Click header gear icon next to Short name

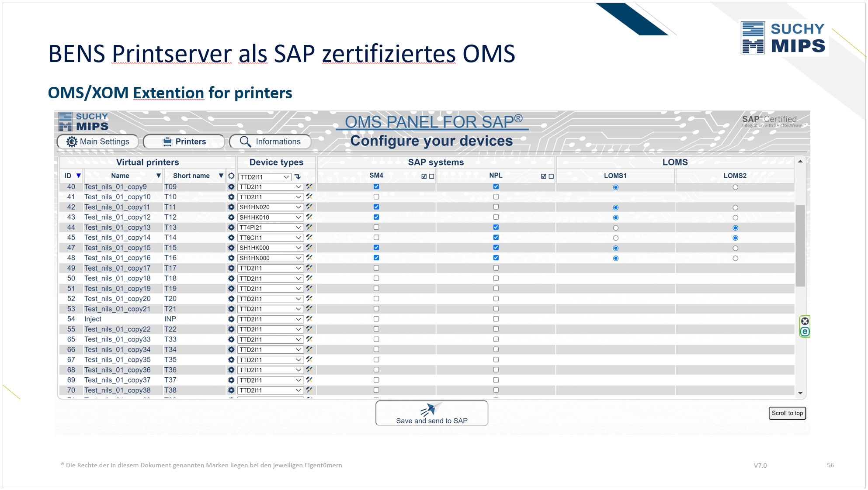(x=231, y=176)
